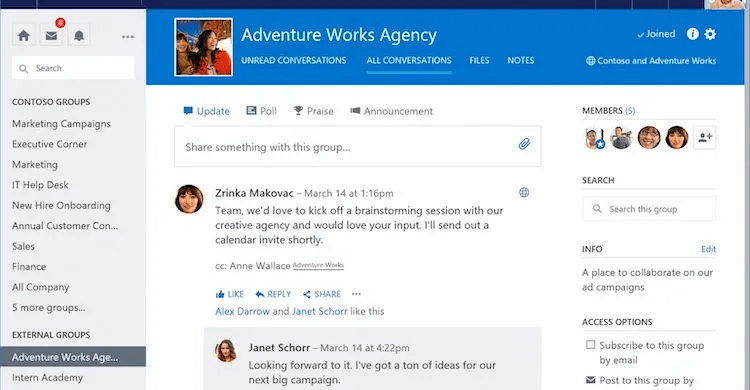The width and height of the screenshot is (750, 390).
Task: Open Zrinka Makovac's avatar
Action: coord(189,199)
